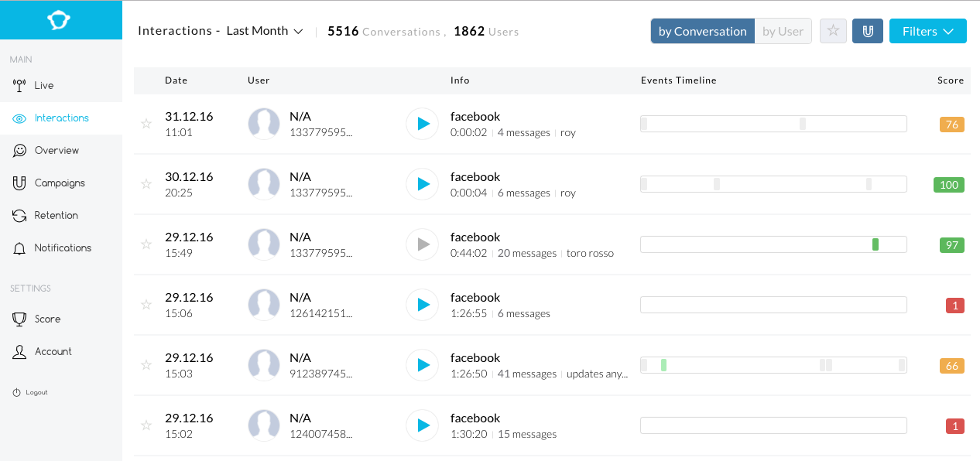Open the Live section icon
980x461 pixels.
(19, 85)
